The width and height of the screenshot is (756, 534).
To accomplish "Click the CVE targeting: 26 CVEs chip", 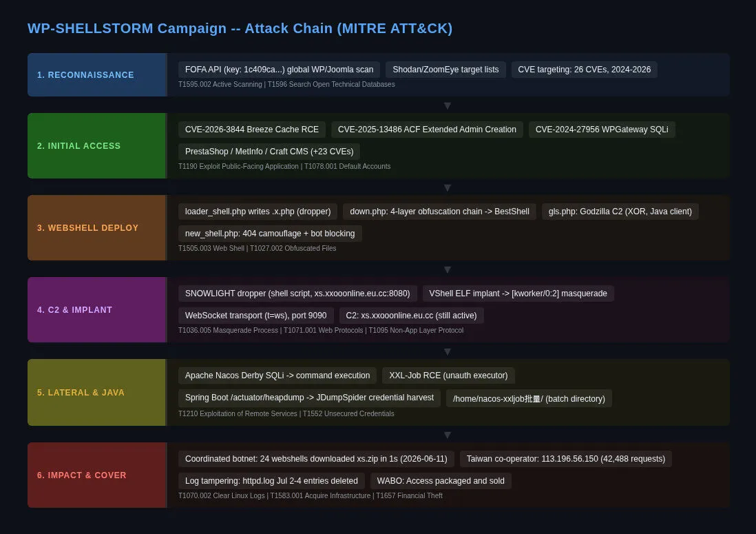I will (585, 70).
